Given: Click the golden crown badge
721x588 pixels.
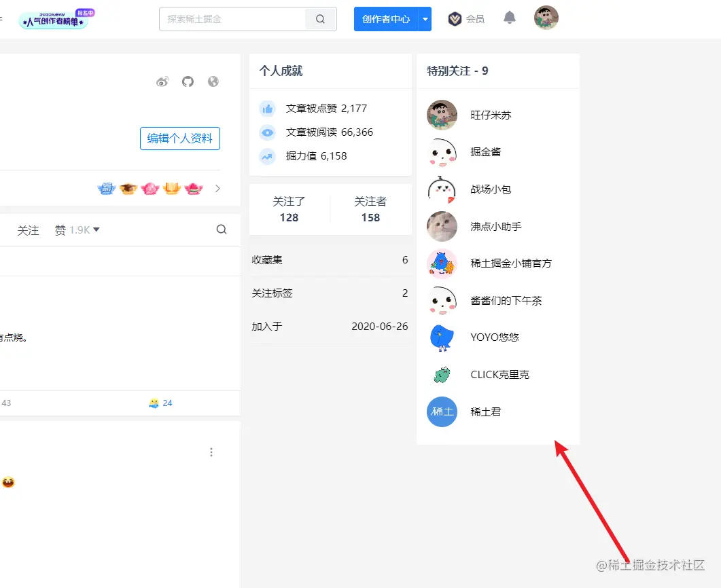Looking at the screenshot, I should click(x=171, y=188).
